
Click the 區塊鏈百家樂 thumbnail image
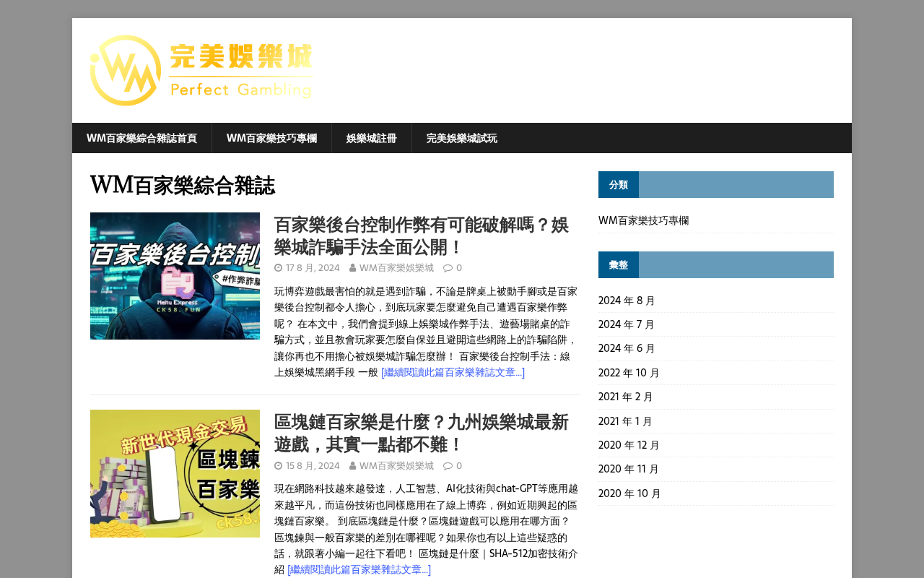(x=175, y=473)
